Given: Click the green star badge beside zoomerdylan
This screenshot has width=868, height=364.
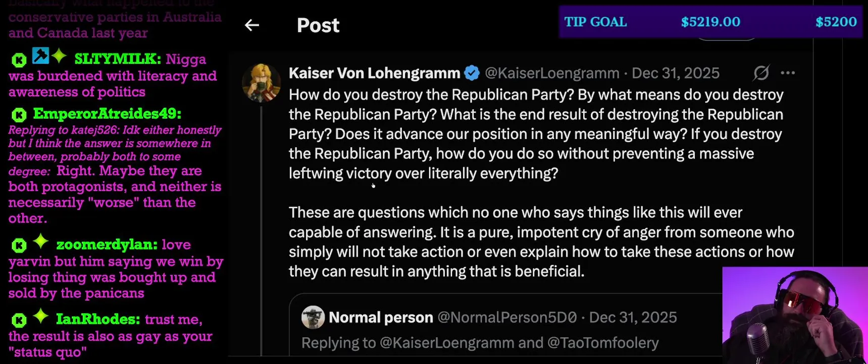Looking at the screenshot, I should [x=40, y=242].
